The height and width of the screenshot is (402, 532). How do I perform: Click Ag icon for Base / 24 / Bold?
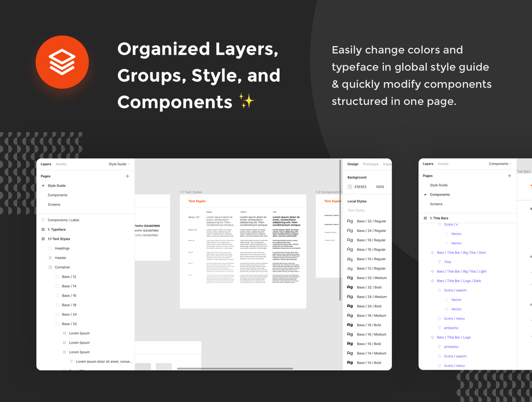[350, 306]
